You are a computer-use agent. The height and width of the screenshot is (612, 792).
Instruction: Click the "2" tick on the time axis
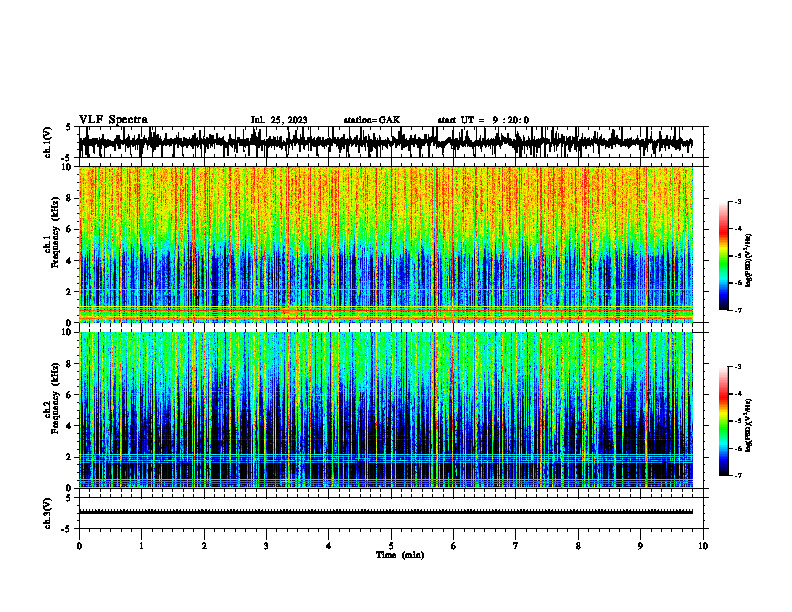(204, 546)
